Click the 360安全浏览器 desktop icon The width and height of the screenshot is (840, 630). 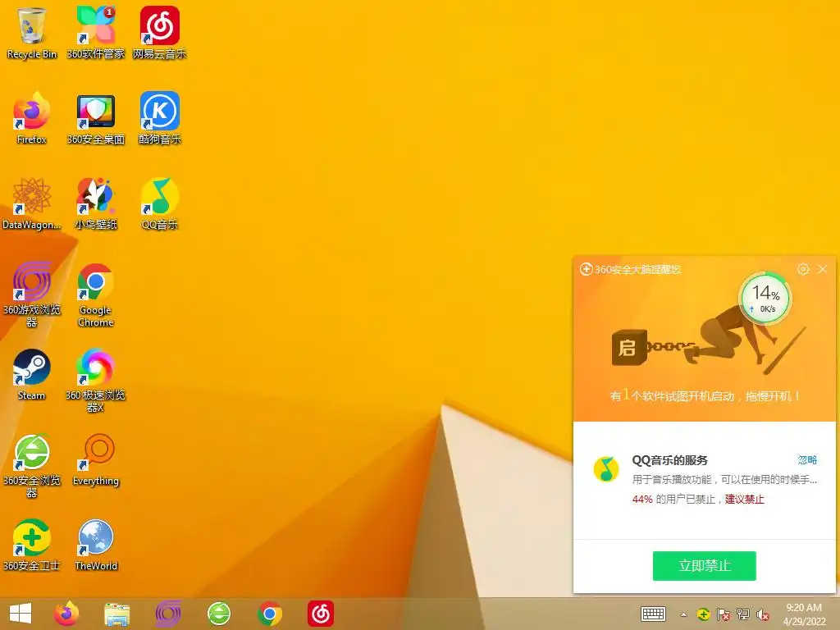point(32,465)
